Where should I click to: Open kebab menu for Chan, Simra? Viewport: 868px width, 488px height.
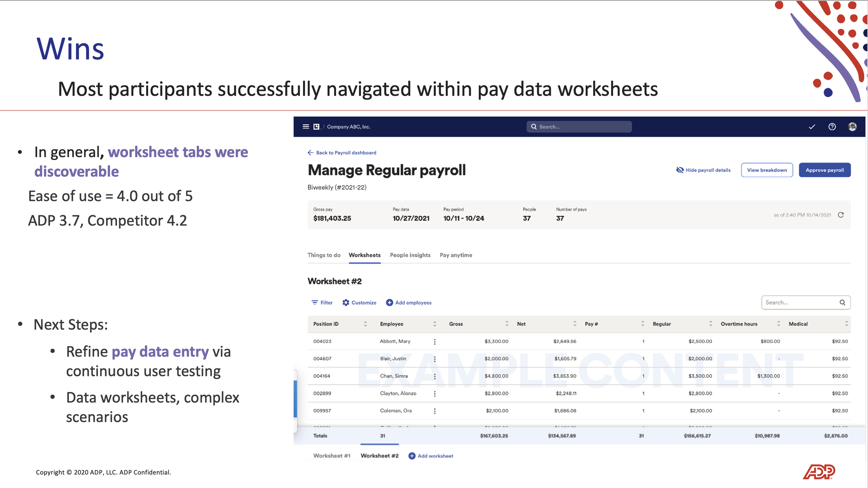pyautogui.click(x=435, y=376)
